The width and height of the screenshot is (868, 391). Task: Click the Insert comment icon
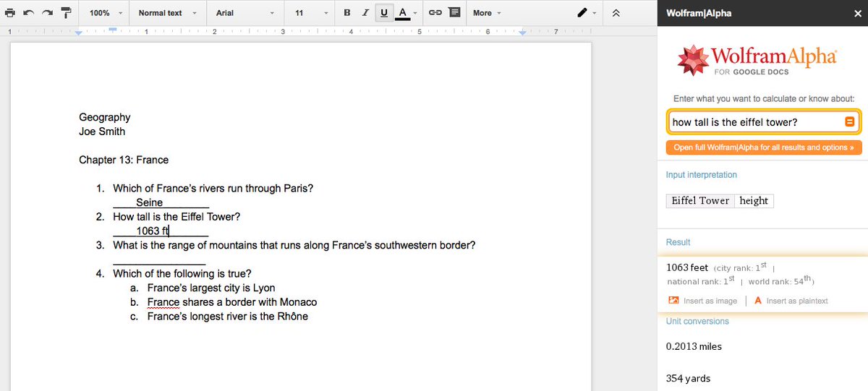(x=454, y=13)
